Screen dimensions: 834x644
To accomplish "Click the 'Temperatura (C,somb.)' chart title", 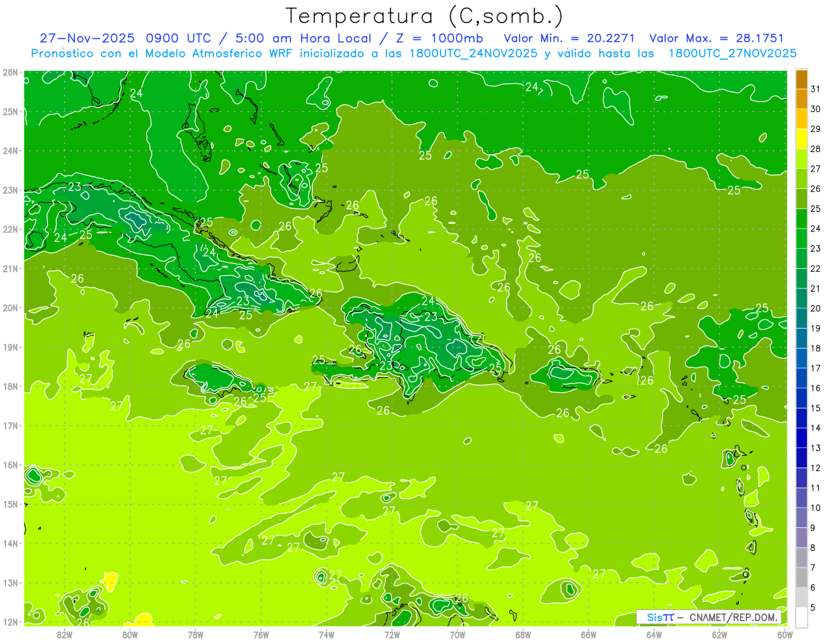I will 425,17.
